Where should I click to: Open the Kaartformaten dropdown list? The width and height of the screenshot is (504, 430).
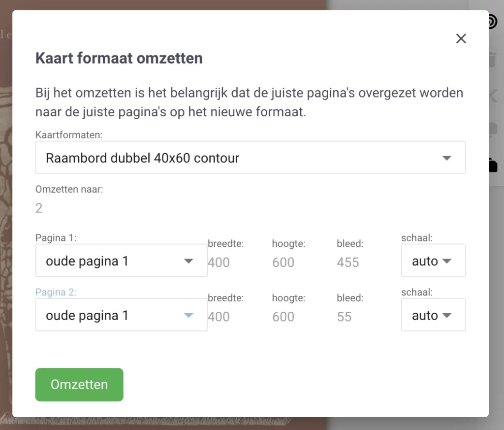(x=250, y=158)
